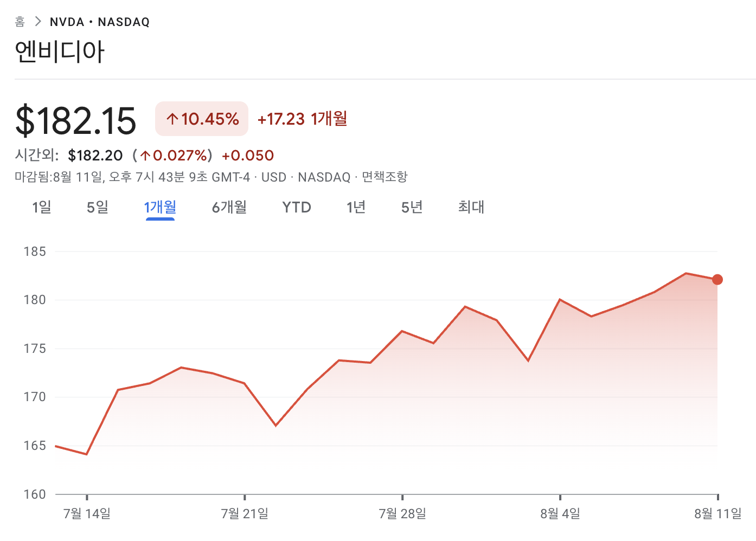This screenshot has width=756, height=541.
Task: Switch to the 6개월 range tab
Action: click(229, 207)
